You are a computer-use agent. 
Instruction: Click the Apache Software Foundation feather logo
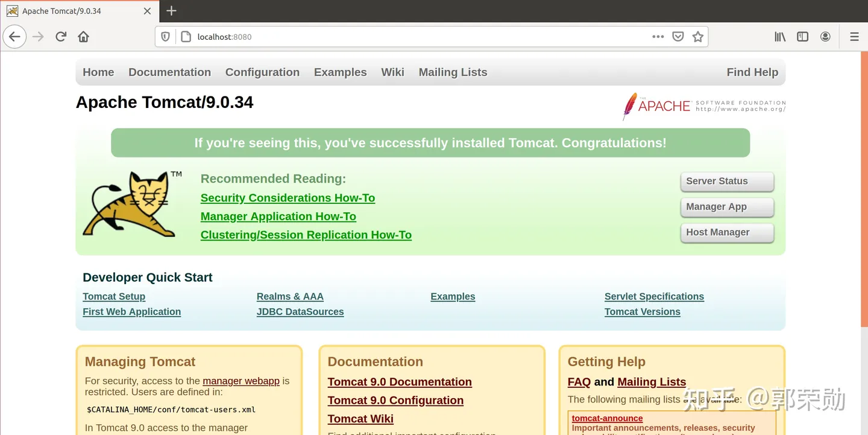click(x=704, y=106)
